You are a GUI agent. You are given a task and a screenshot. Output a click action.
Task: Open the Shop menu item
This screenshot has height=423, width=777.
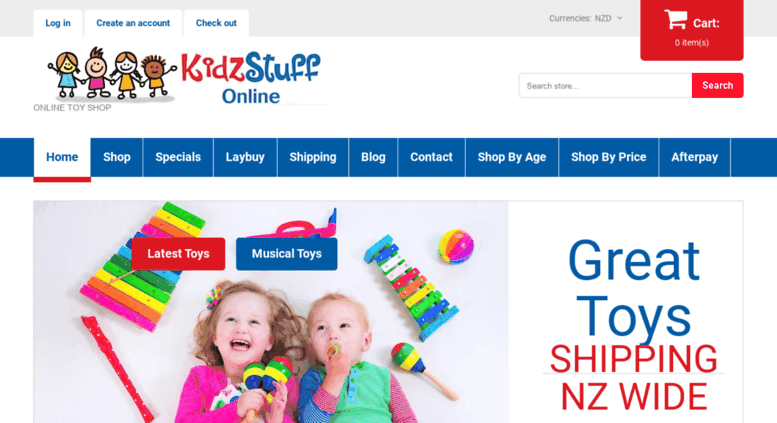pos(116,157)
